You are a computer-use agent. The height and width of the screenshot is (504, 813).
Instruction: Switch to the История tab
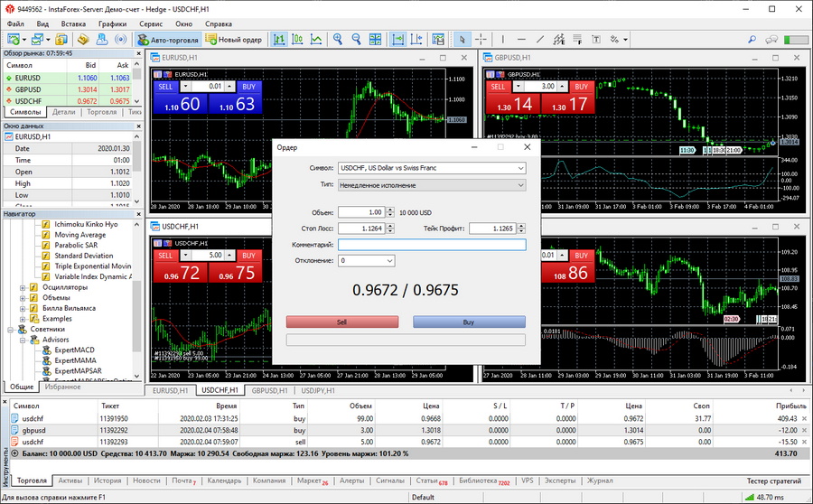pyautogui.click(x=107, y=481)
